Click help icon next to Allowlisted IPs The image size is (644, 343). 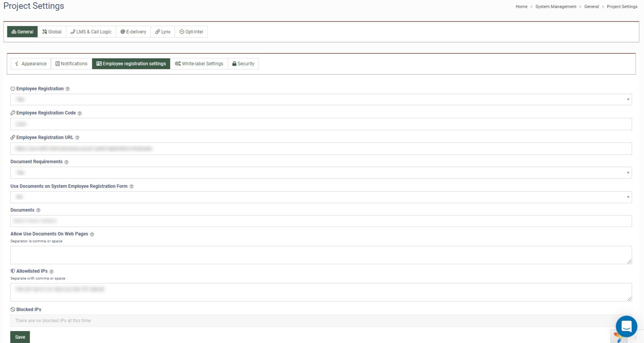click(51, 272)
